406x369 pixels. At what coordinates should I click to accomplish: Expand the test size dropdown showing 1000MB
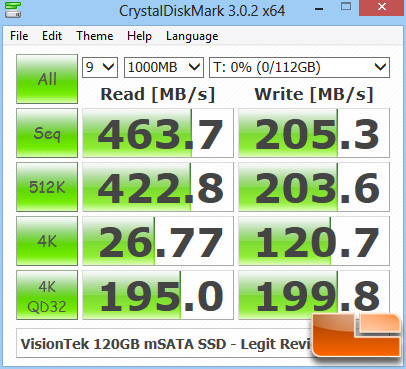(x=164, y=68)
